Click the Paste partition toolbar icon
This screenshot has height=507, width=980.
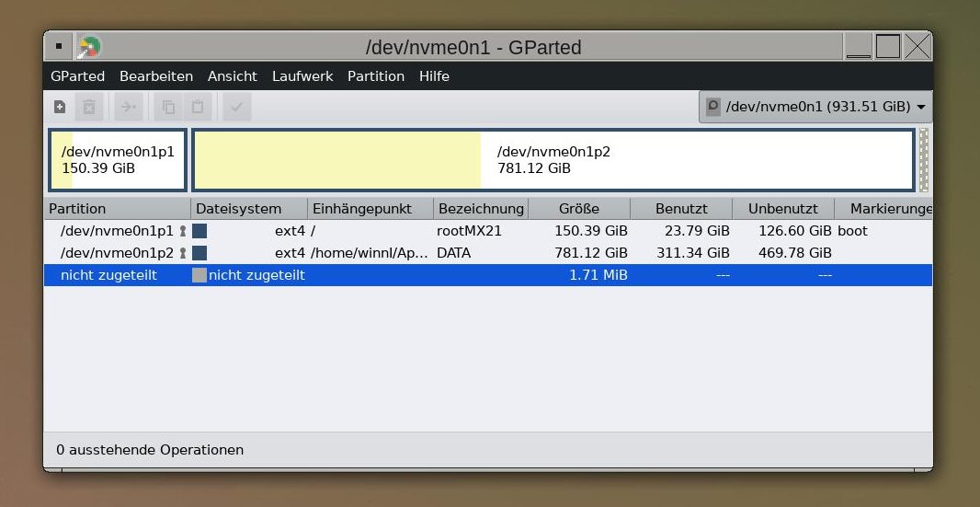[x=197, y=107]
